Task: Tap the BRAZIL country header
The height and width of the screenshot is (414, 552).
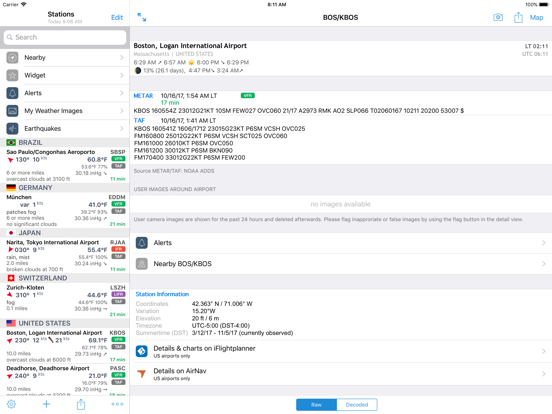Action: click(65, 143)
